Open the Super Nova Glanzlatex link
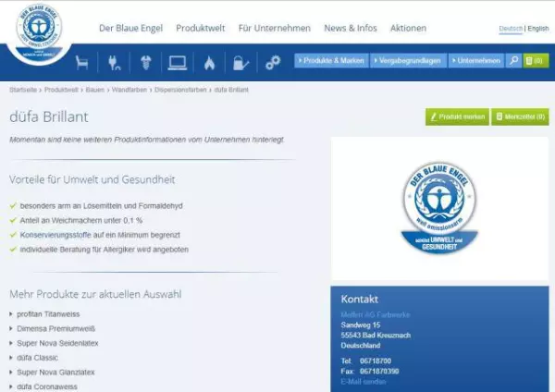 coord(55,373)
